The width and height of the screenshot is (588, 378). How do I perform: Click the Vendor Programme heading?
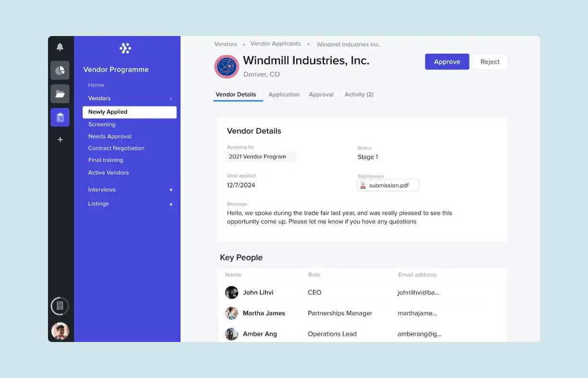point(116,70)
